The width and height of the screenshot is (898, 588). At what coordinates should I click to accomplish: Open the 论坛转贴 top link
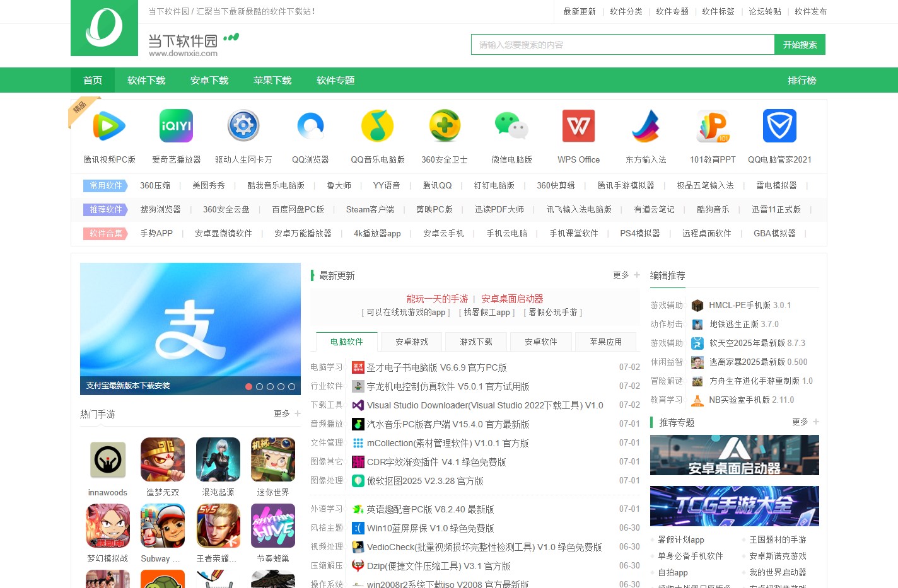tap(765, 11)
